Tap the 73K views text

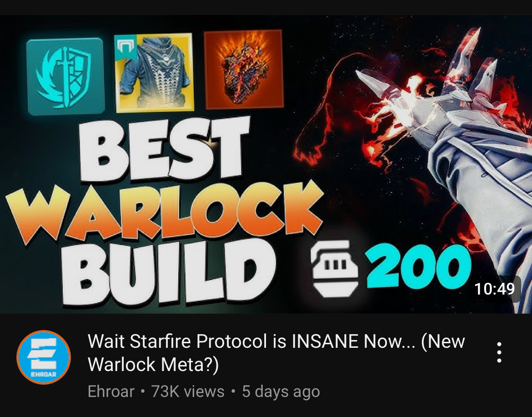(x=188, y=392)
